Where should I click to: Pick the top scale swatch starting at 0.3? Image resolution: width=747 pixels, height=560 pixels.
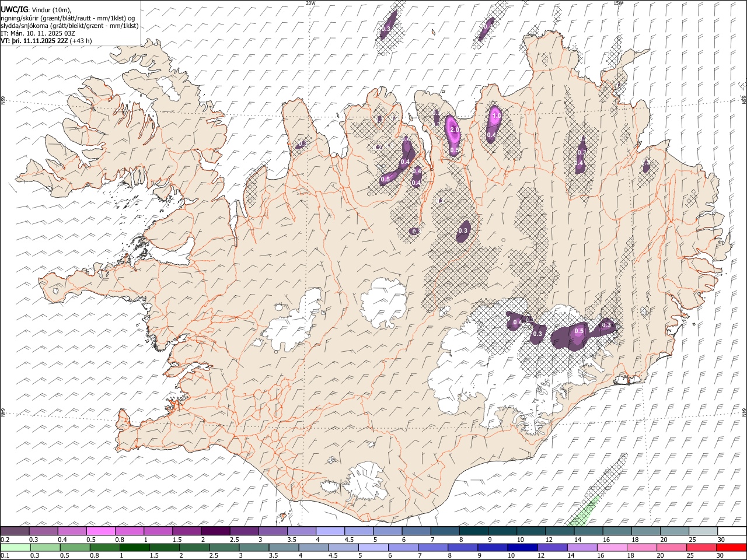tap(44, 531)
